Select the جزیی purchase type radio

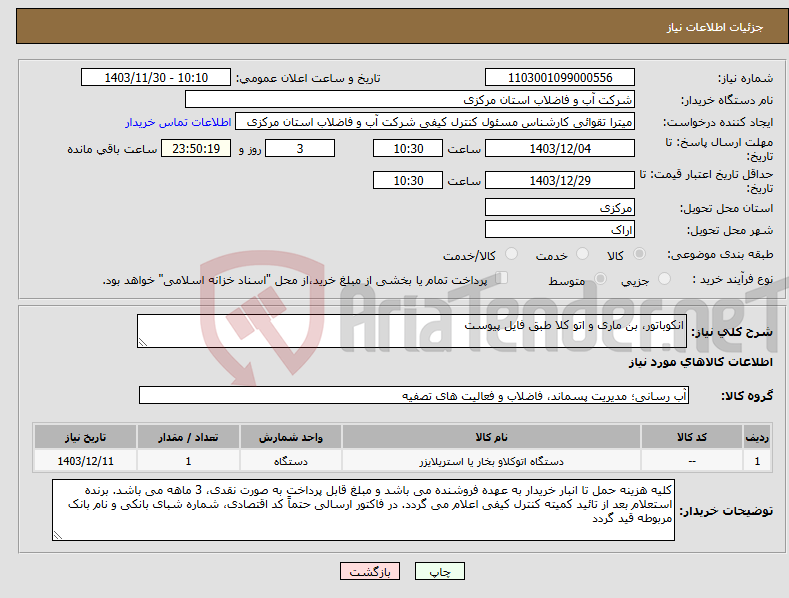pyautogui.click(x=664, y=278)
